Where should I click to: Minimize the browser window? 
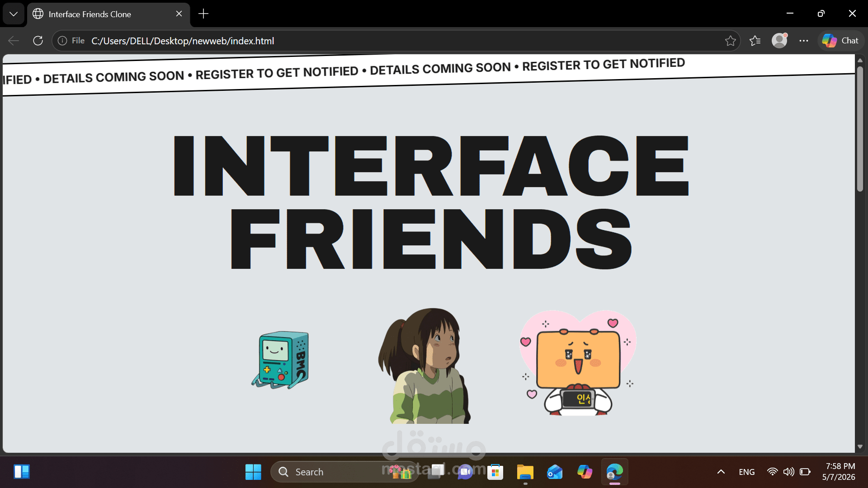pos(790,14)
